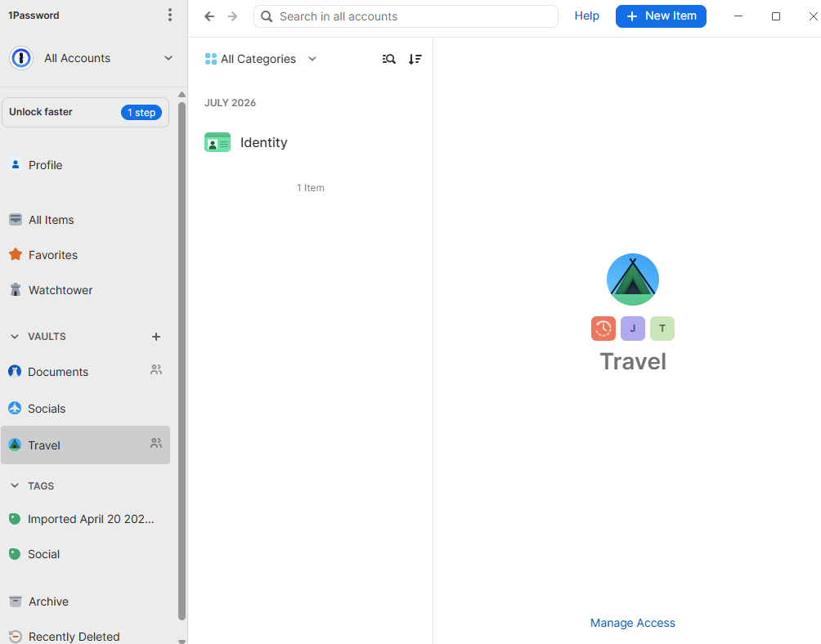Click the Archive box icon

(16, 602)
